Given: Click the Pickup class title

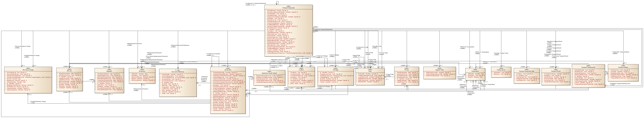Looking at the screenshot, I should click(x=406, y=70).
